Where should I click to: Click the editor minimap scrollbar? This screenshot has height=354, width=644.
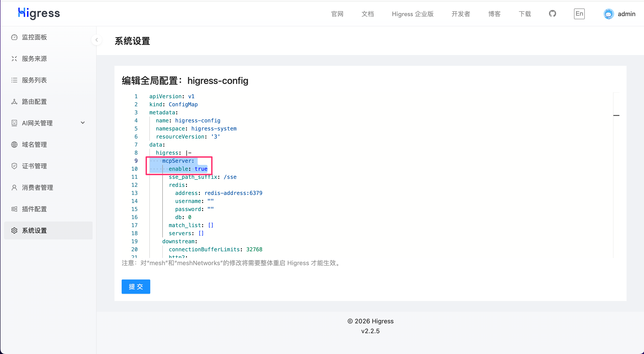pos(616,175)
